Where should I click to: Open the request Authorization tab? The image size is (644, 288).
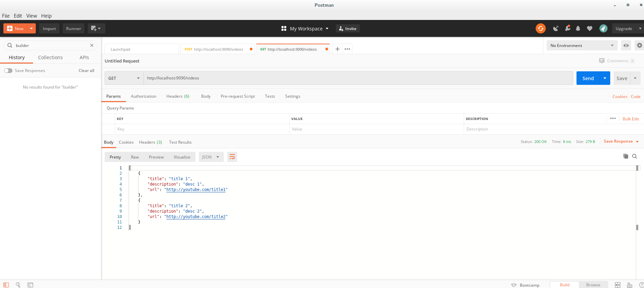[143, 96]
